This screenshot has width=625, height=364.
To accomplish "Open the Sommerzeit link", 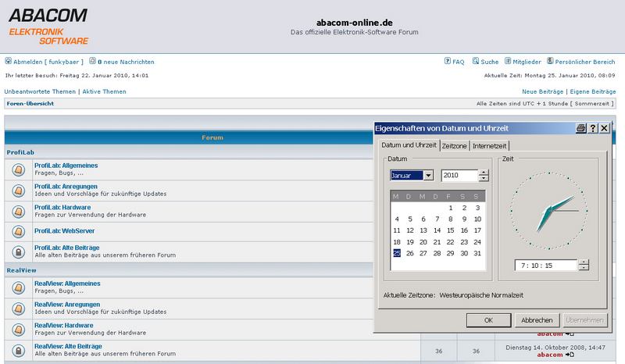I will (x=592, y=103).
